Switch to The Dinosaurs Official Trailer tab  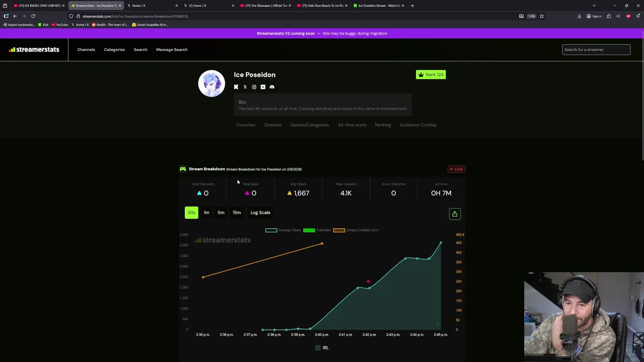tap(265, 6)
